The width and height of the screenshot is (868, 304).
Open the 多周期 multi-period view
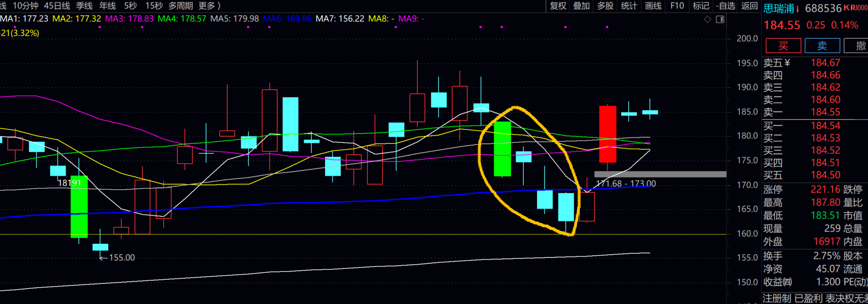(181, 6)
